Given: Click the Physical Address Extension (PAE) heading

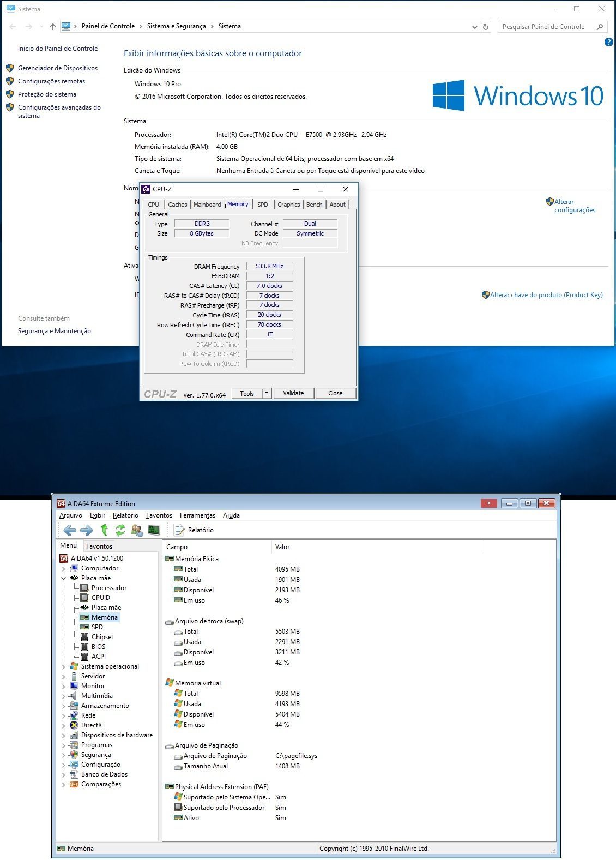Looking at the screenshot, I should click(x=221, y=787).
